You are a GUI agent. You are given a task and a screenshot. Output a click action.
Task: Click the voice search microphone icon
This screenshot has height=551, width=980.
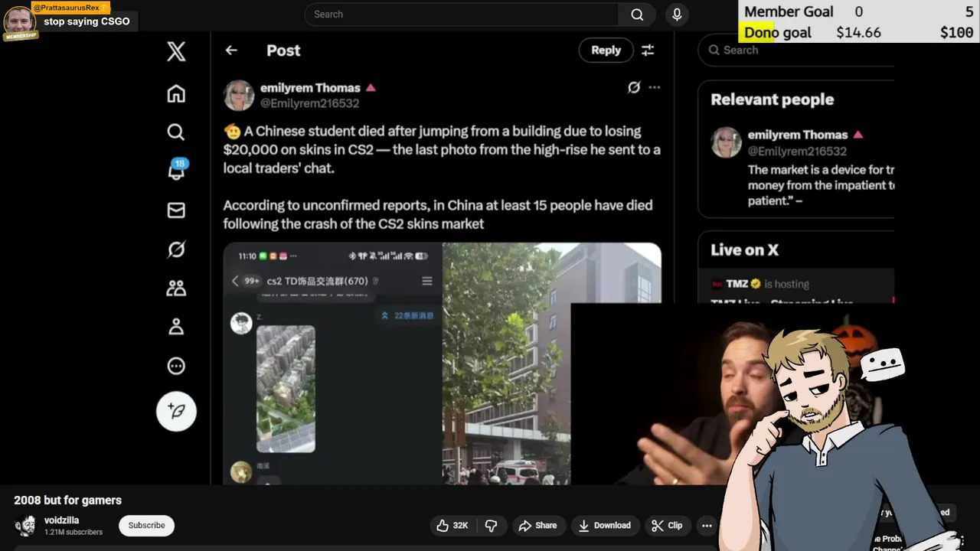(677, 15)
